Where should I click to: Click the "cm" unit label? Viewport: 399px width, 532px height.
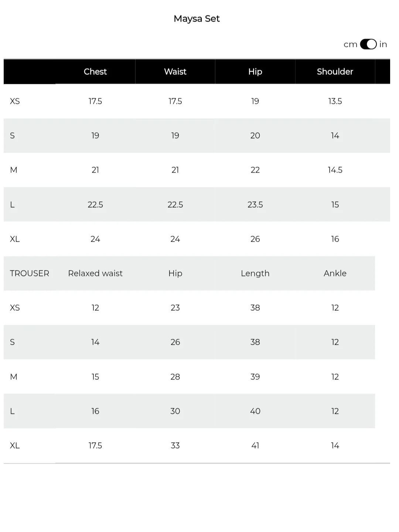pos(350,45)
